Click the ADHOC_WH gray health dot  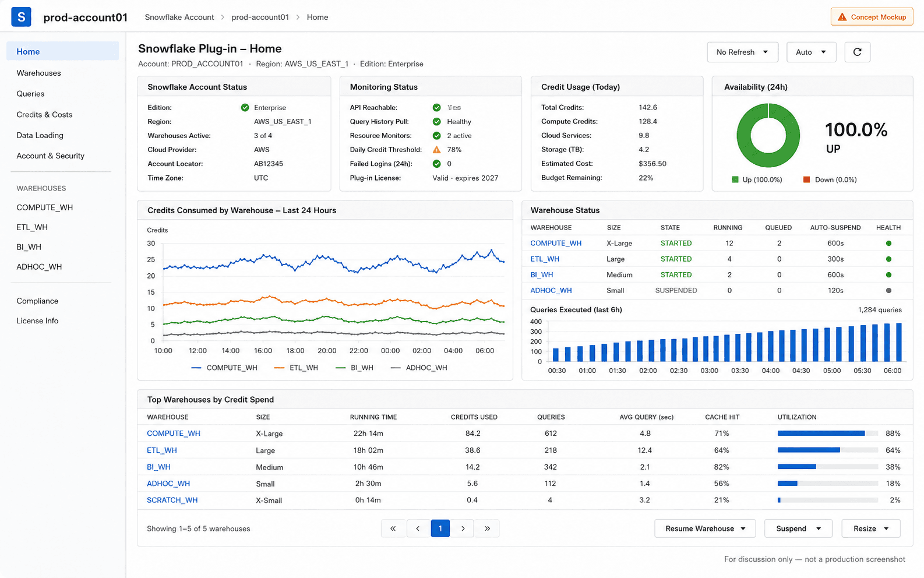888,290
